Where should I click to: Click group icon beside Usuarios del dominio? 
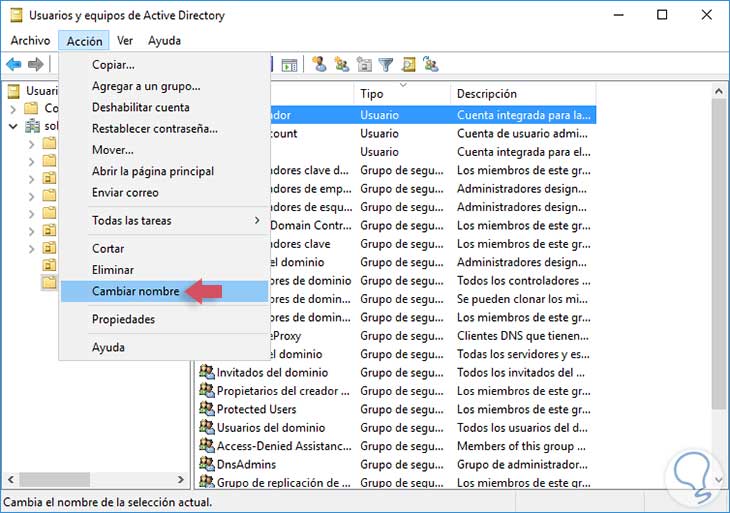click(206, 427)
